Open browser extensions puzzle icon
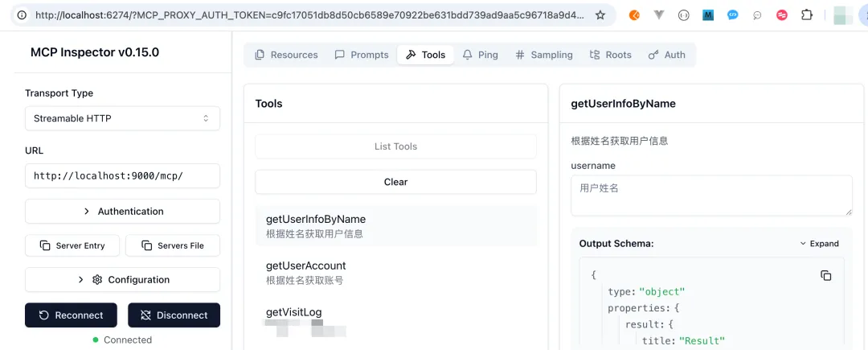This screenshot has height=350, width=868. click(807, 15)
